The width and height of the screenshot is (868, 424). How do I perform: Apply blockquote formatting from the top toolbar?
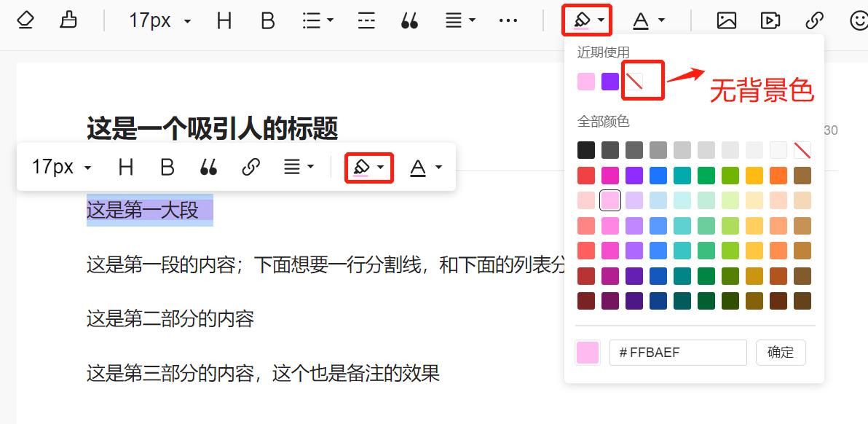click(x=409, y=20)
